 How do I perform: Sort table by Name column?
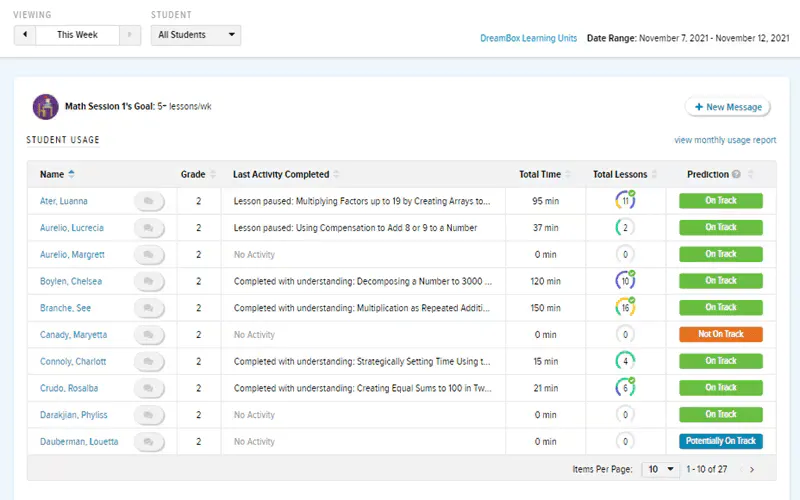(x=57, y=174)
